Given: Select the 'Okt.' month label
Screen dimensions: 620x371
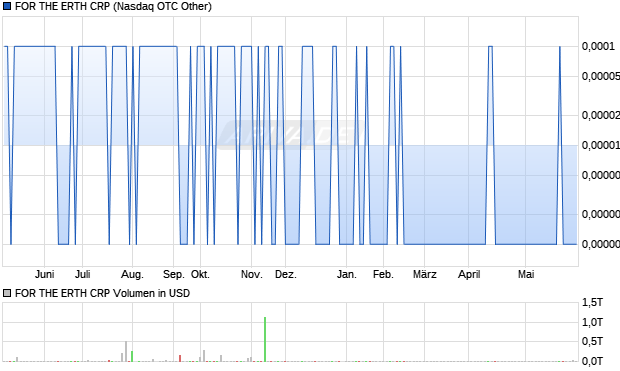Looking at the screenshot, I should [200, 274].
